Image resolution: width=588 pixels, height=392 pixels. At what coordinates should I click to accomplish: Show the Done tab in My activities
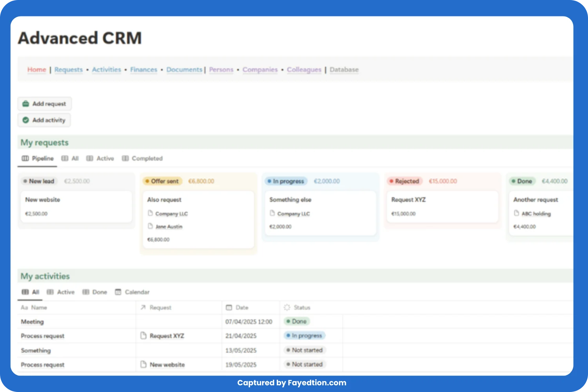[x=95, y=292]
